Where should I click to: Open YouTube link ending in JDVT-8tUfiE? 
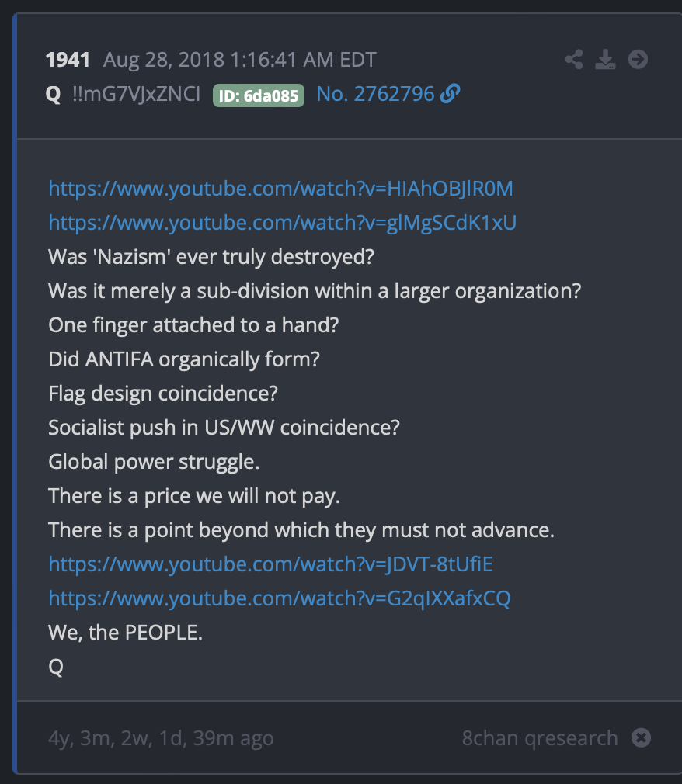(x=270, y=564)
